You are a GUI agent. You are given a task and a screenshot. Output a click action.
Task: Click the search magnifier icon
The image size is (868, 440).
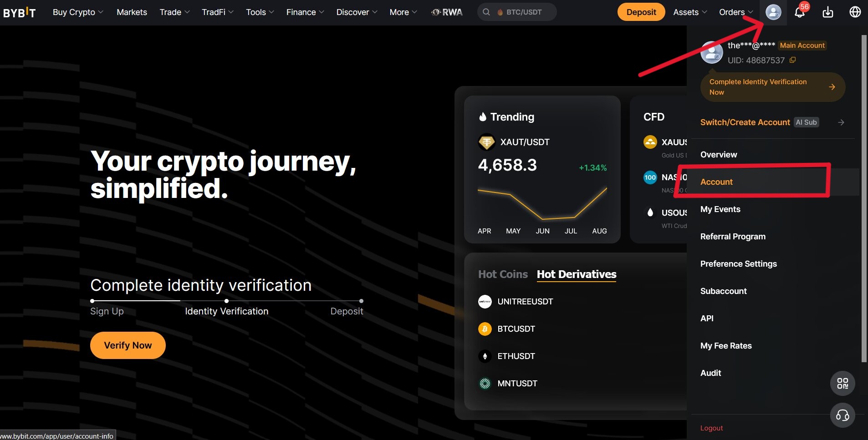[486, 12]
